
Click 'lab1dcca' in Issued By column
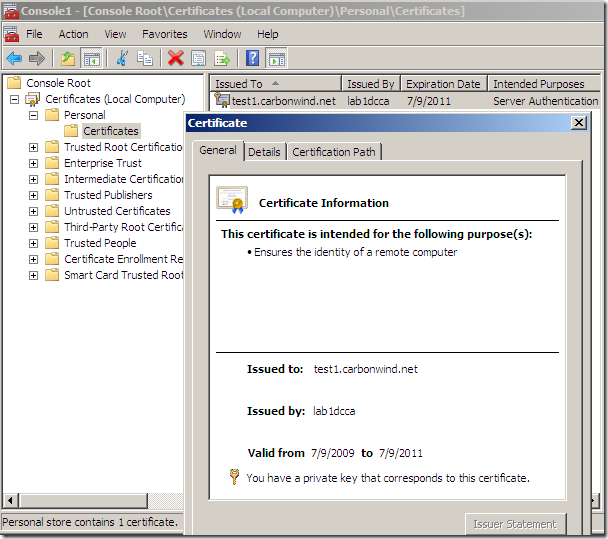click(x=368, y=101)
